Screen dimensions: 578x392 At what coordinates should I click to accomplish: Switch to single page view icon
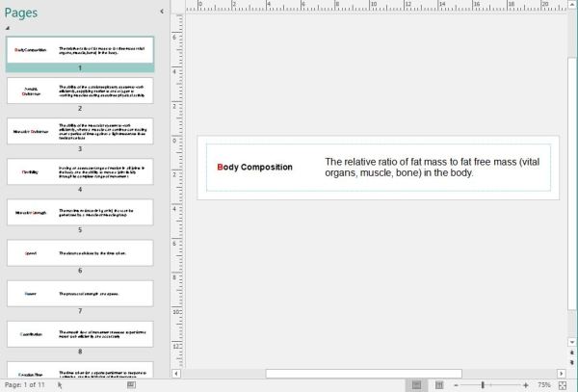click(417, 384)
